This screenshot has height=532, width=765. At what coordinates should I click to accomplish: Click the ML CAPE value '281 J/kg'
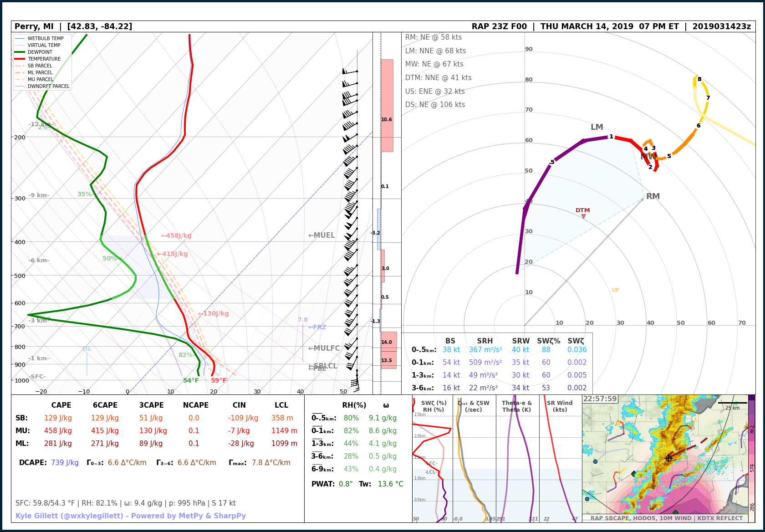[58, 444]
